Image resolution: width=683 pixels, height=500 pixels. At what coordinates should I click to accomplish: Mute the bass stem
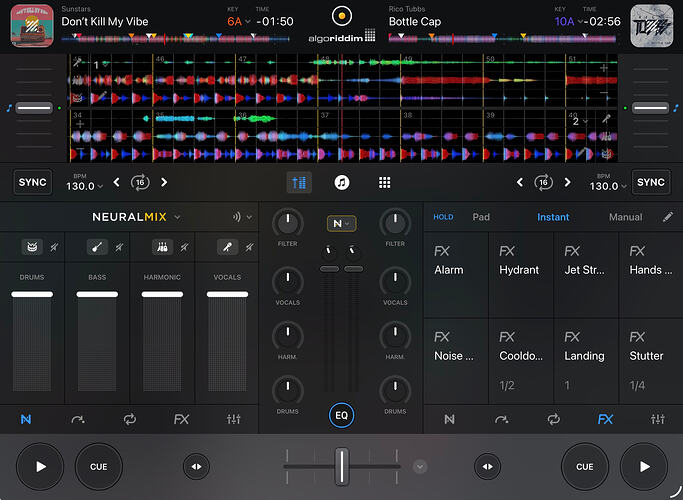119,247
